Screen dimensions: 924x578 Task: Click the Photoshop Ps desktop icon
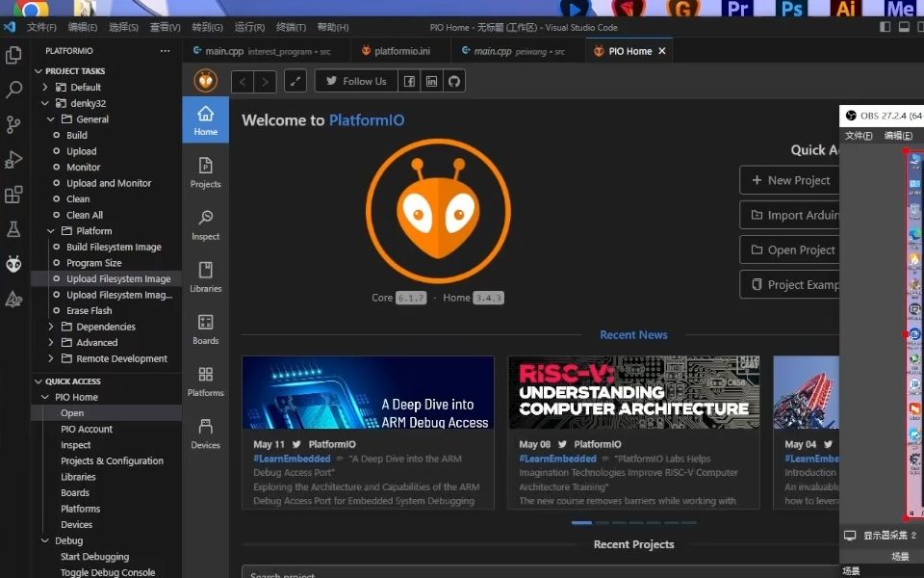pos(791,9)
